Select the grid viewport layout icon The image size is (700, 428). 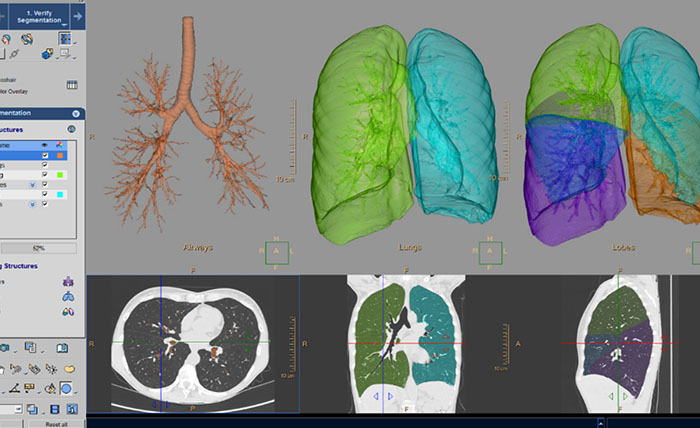click(x=65, y=39)
